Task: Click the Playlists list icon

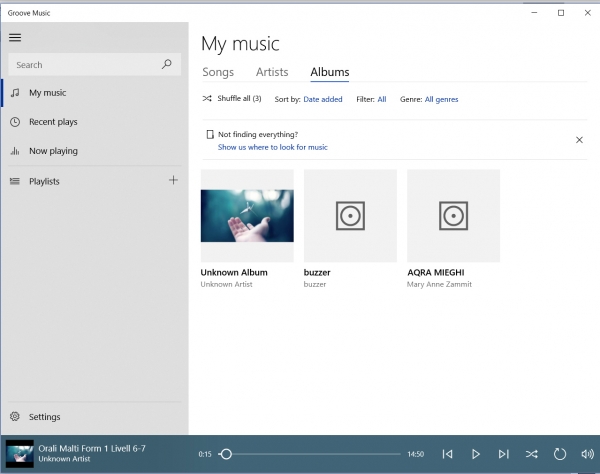Action: pyautogui.click(x=15, y=181)
